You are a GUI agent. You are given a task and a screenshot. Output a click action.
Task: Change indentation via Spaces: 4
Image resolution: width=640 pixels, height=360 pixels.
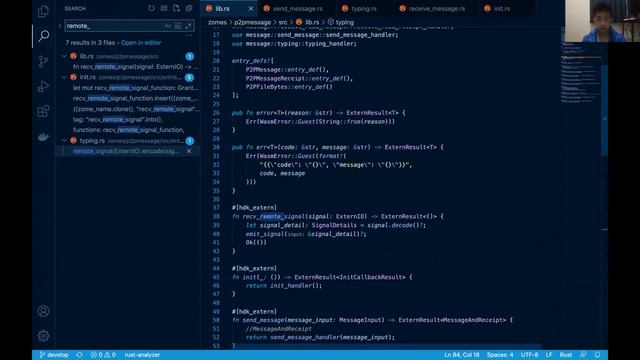pyautogui.click(x=500, y=355)
